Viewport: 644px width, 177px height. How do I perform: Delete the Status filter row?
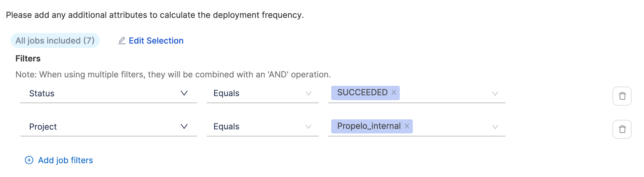[622, 96]
